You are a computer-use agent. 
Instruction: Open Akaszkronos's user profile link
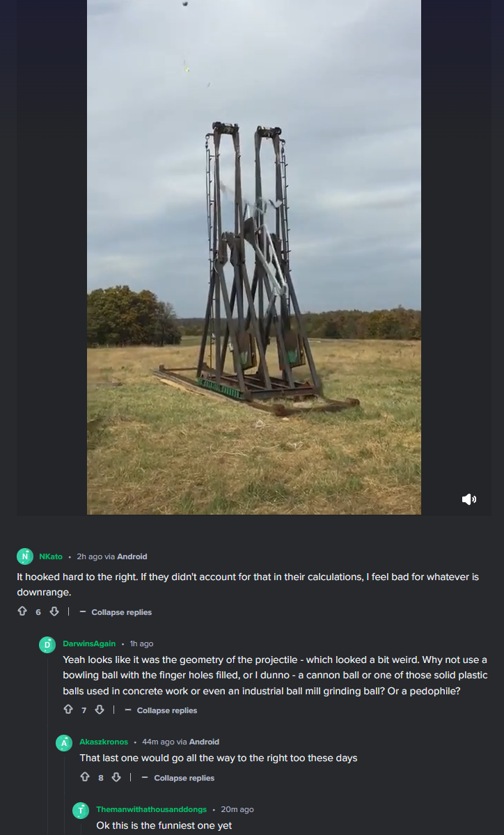click(104, 742)
